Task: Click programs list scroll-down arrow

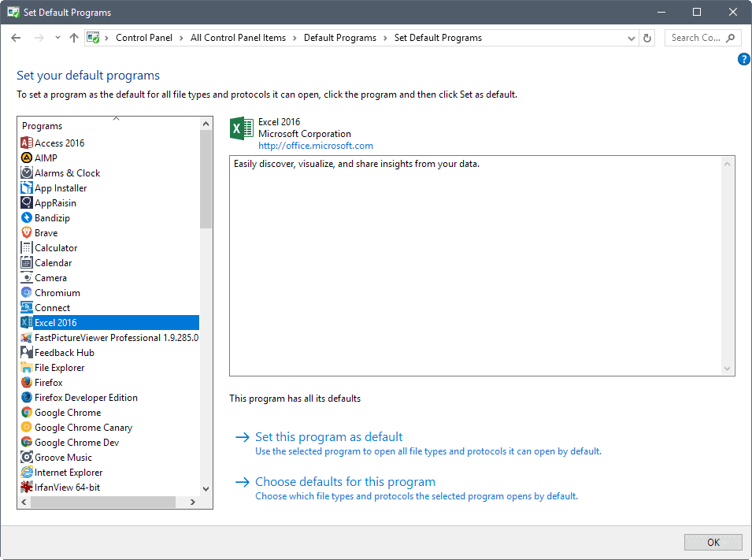Action: [206, 489]
